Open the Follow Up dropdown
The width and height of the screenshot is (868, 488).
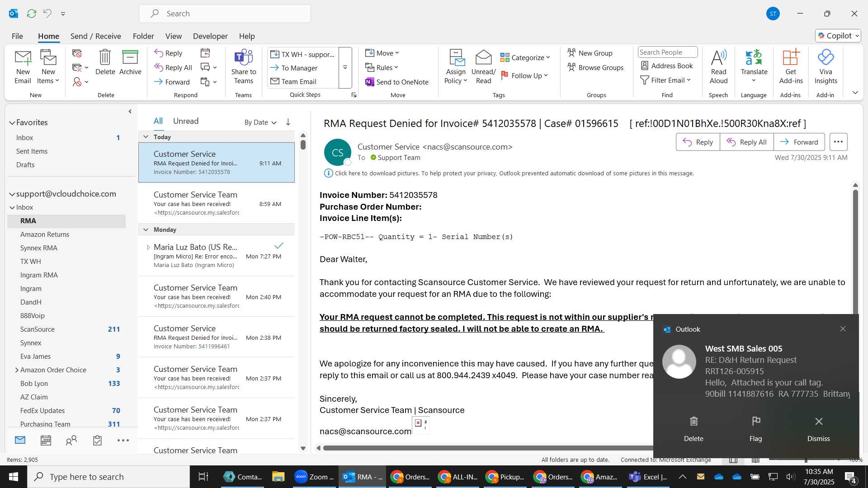524,75
